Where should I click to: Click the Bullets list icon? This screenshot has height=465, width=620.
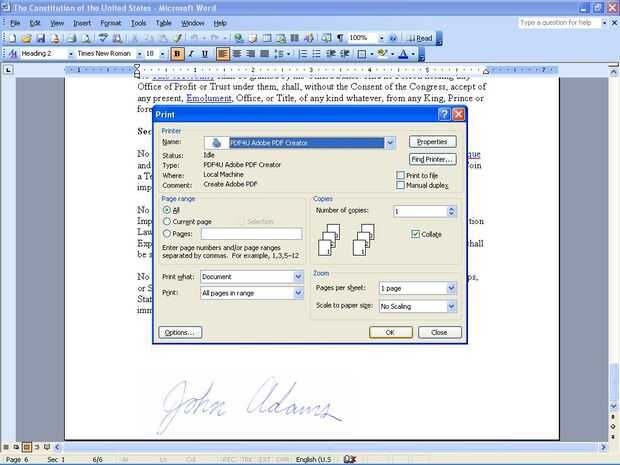[x=316, y=54]
